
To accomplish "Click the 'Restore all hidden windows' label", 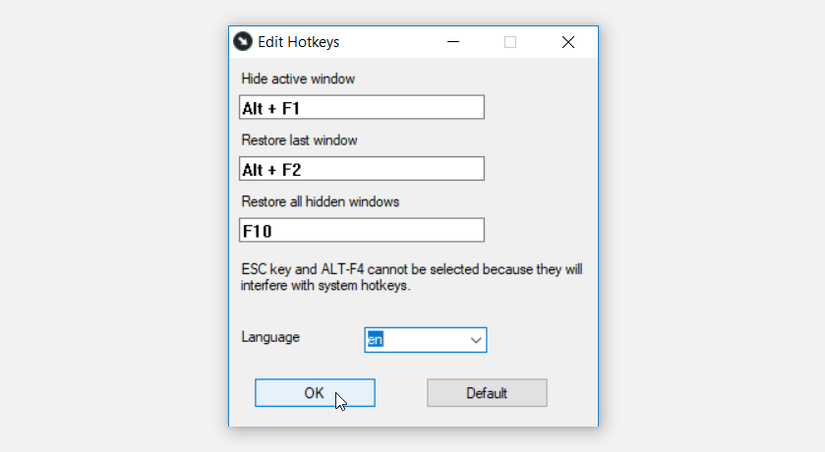I will pos(320,202).
